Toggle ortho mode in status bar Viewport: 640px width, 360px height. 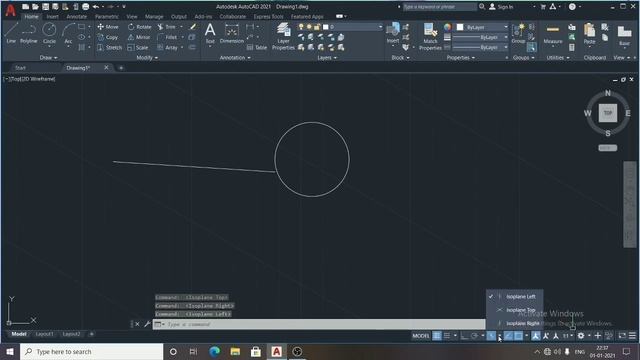coord(464,336)
